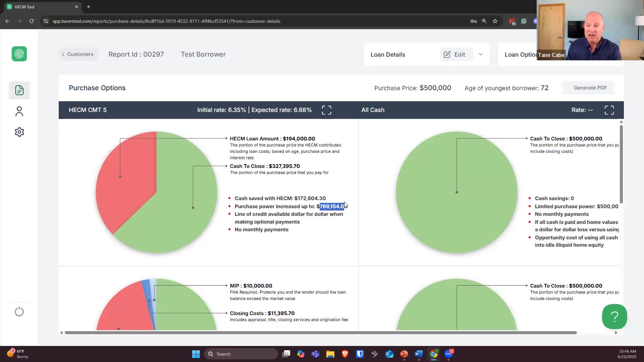Viewport: 644px width, 362px height.
Task: Expand HECM CMT 5 panel fullscreen
Action: point(326,110)
